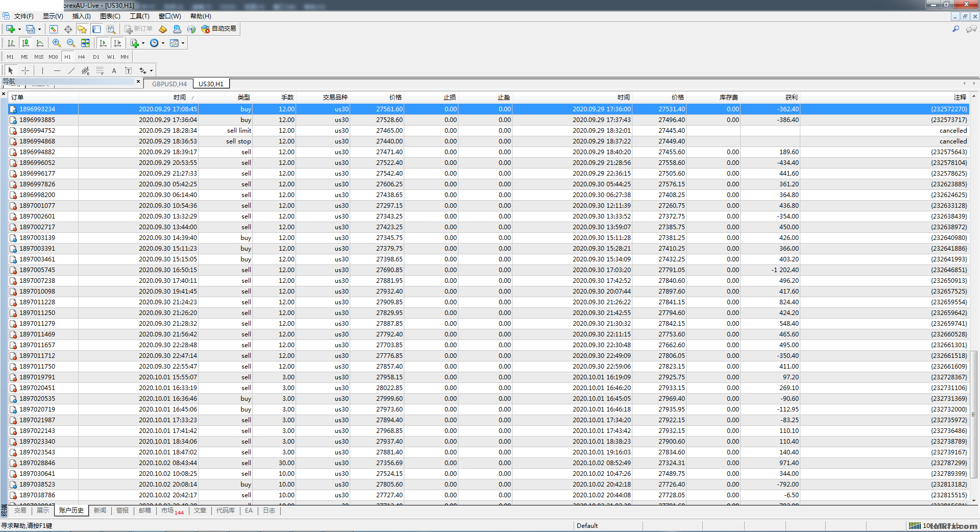
Task: Set timeframe to M30
Action: (x=53, y=57)
